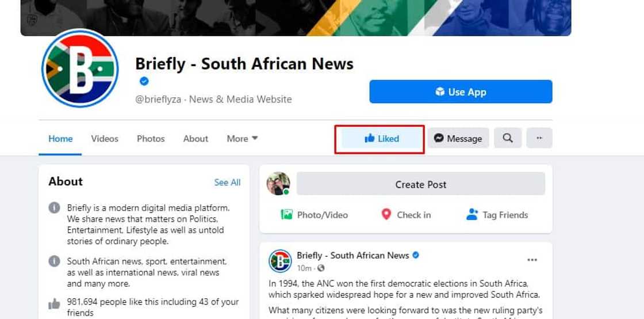Click the Briefly page profile logo
This screenshot has height=319, width=644.
pyautogui.click(x=80, y=69)
